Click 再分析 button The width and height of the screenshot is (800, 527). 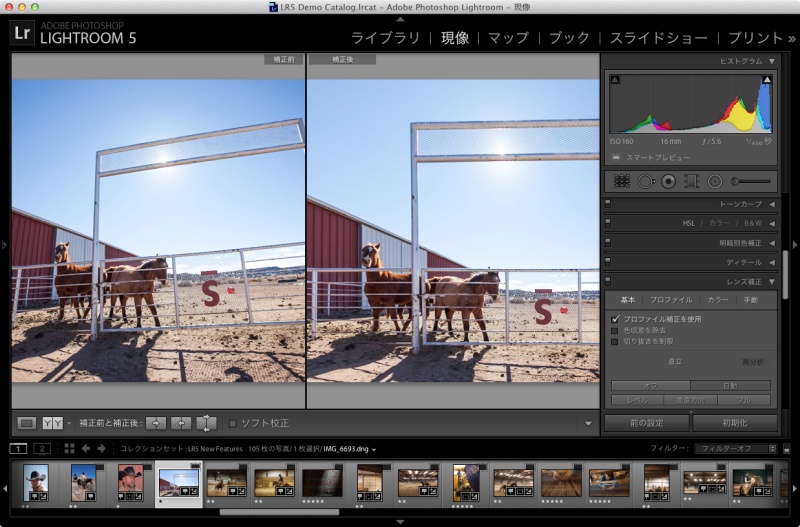coord(753,362)
